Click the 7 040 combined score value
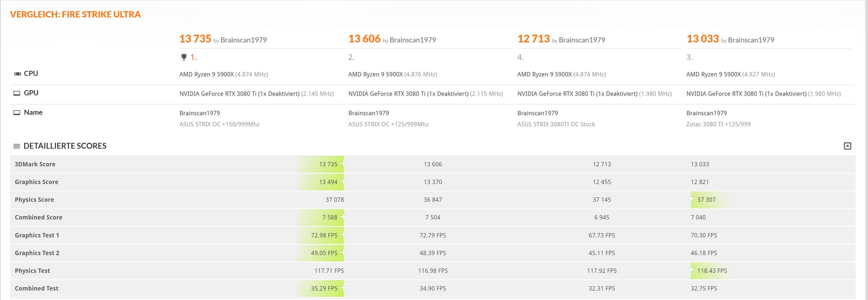The height and width of the screenshot is (300, 868). [x=698, y=218]
